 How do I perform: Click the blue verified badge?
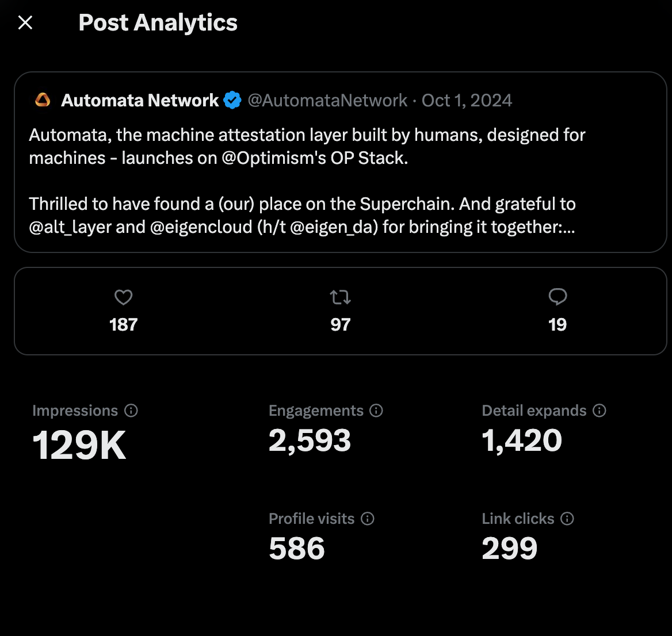(x=232, y=101)
